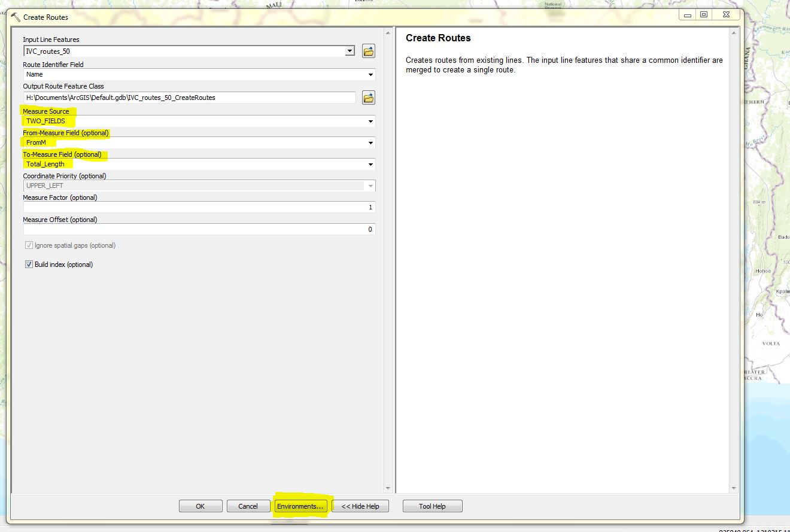Open Tool Help
Viewport: 790px width, 532px height.
point(432,506)
